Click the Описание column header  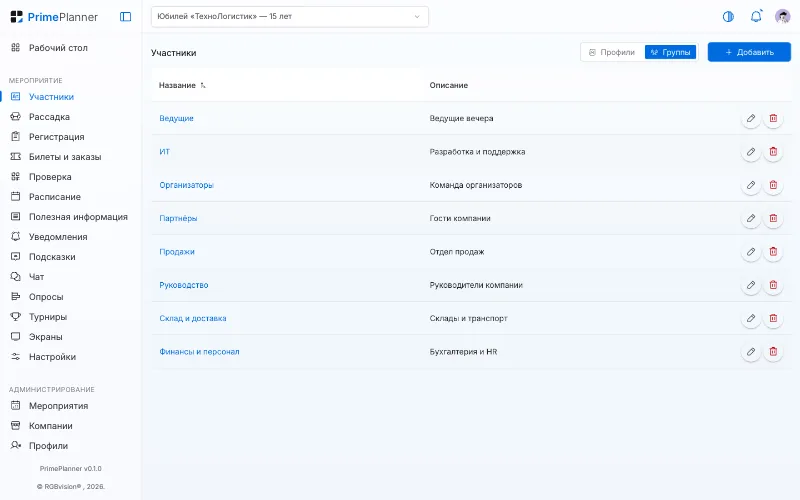coord(448,85)
